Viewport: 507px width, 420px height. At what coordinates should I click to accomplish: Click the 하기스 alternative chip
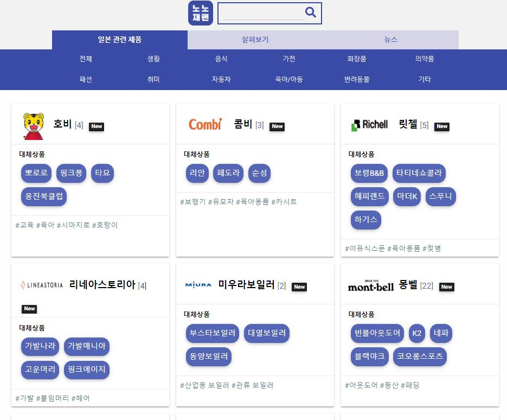(365, 219)
